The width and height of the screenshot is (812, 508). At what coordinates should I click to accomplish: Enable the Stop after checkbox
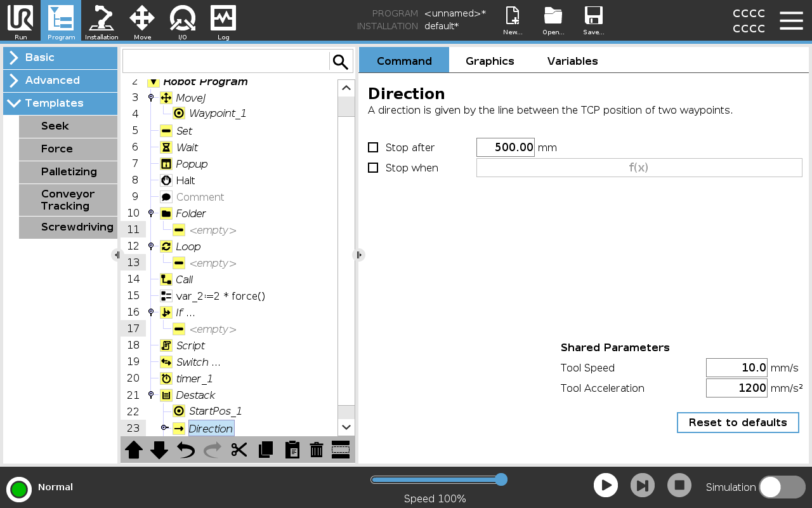click(373, 147)
